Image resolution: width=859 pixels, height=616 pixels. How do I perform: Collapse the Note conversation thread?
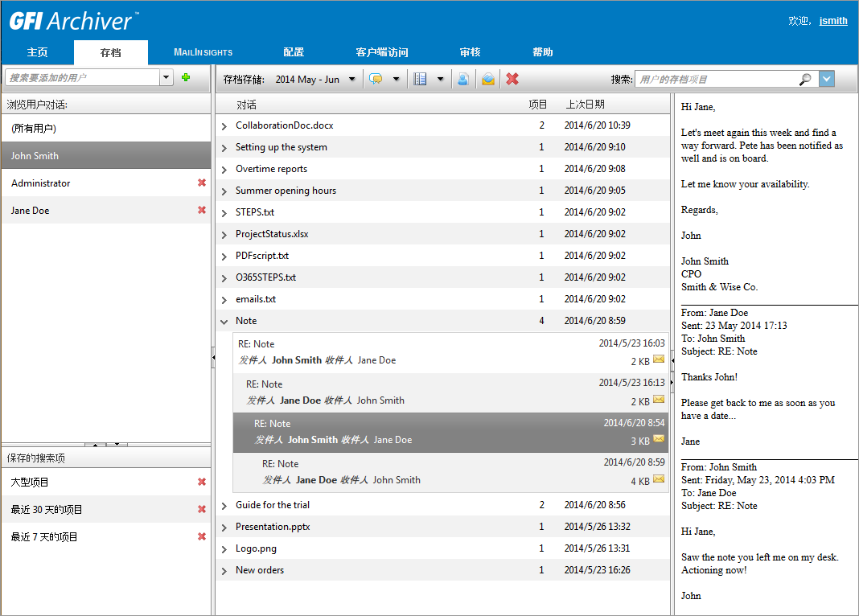tap(224, 321)
